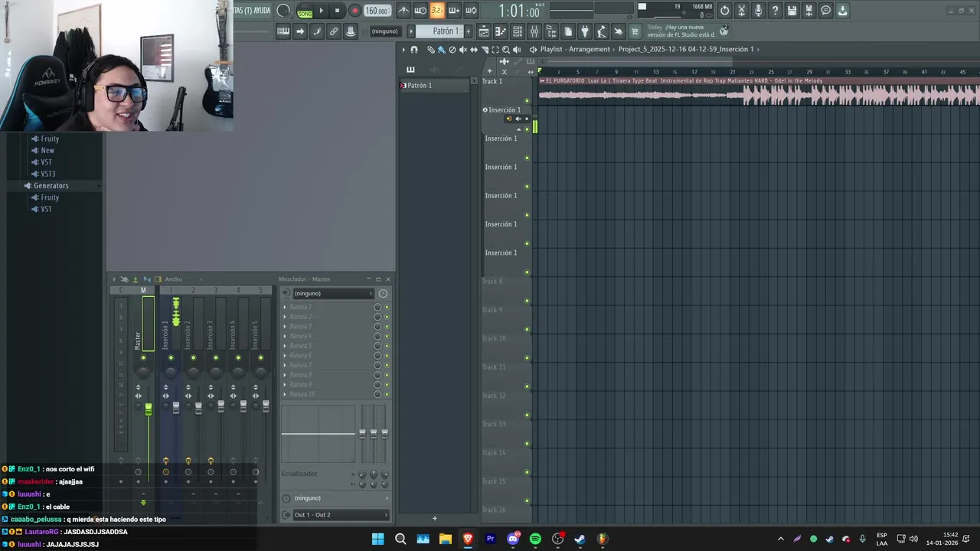Open the plugin picker plug icon
The width and height of the screenshot is (980, 551).
pos(585,31)
